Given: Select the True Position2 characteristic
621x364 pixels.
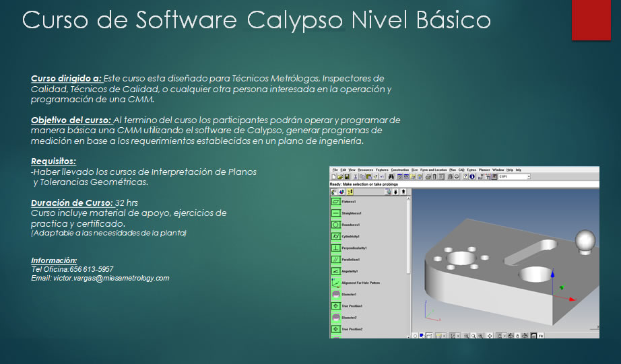Looking at the screenshot, I should [347, 329].
